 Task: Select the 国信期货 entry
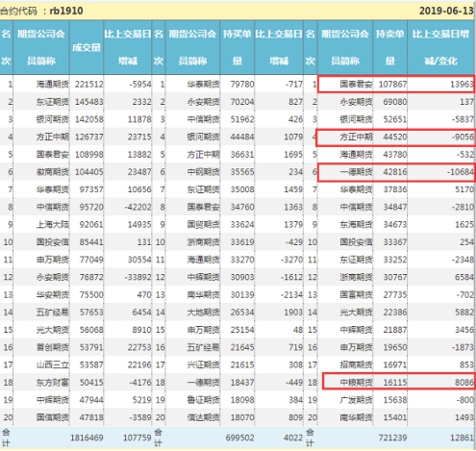(52, 417)
